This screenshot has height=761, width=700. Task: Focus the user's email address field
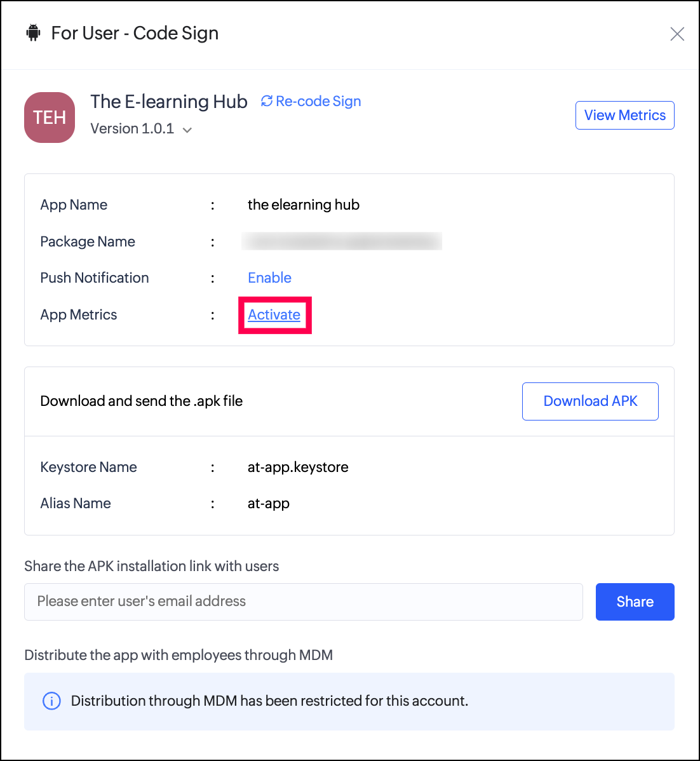[303, 602]
